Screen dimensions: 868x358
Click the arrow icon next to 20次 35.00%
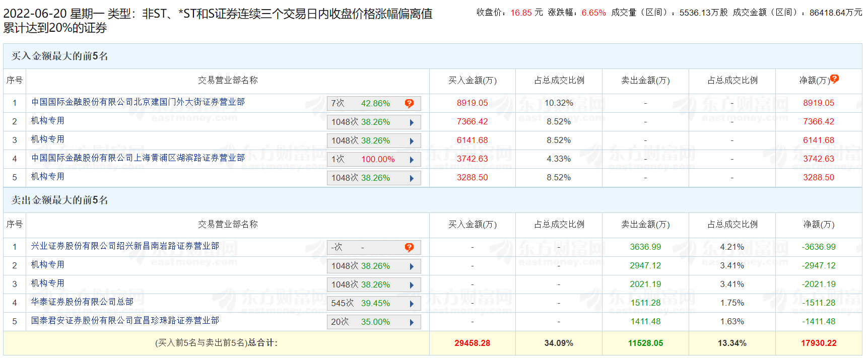click(412, 322)
